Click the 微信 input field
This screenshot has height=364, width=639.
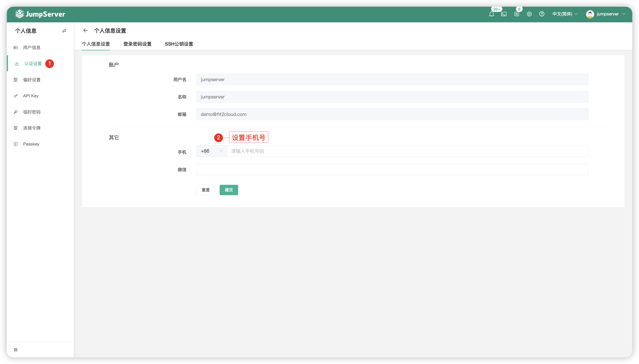392,170
